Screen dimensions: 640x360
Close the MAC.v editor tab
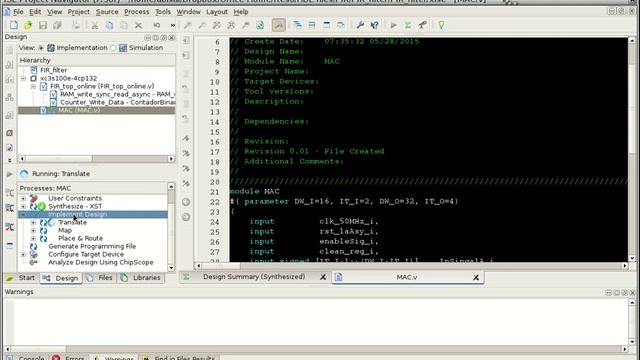[x=476, y=278]
